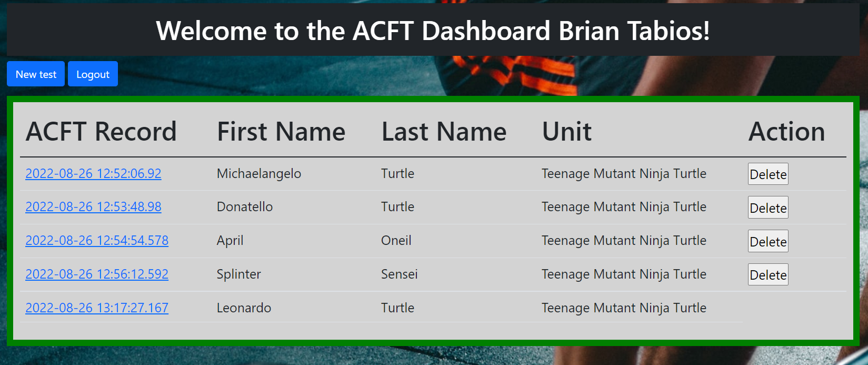Click the First Name column header

pyautogui.click(x=281, y=132)
